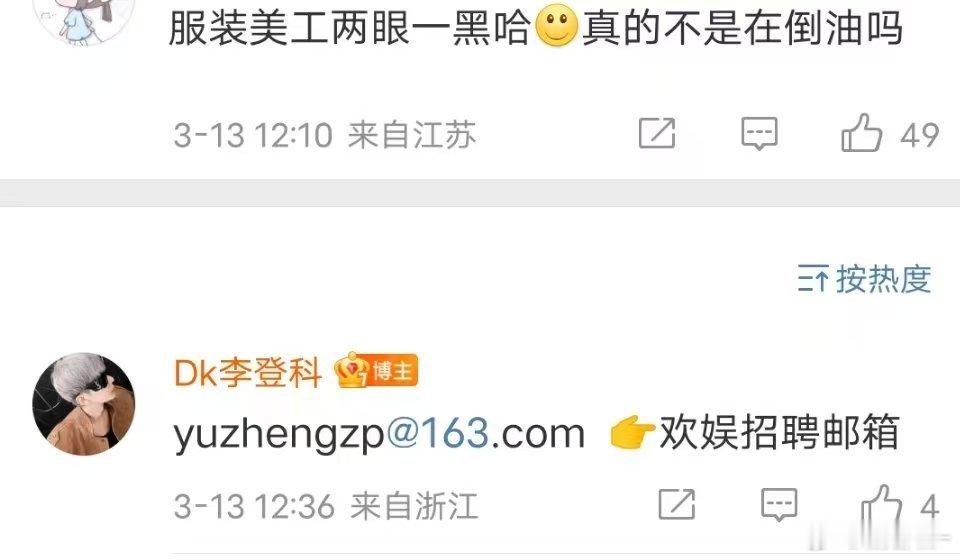Image resolution: width=960 pixels, height=560 pixels.
Task: Tap the pointing hand emoji
Action: point(632,431)
